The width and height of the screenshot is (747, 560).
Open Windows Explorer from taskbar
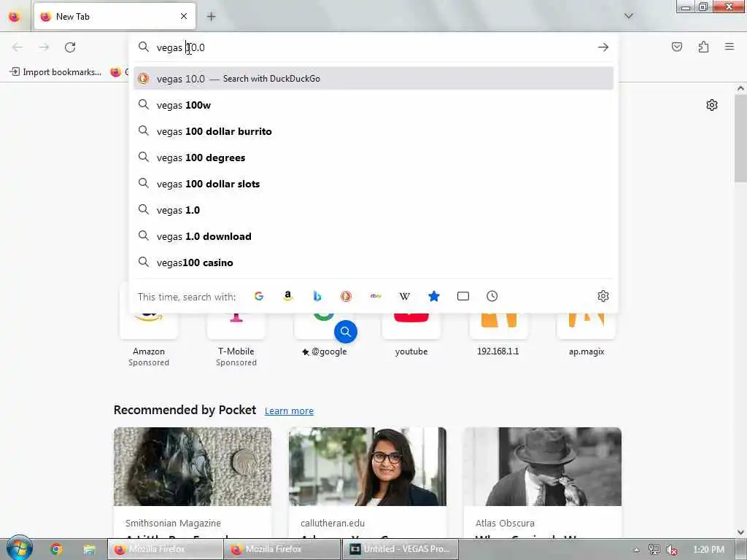tap(89, 549)
